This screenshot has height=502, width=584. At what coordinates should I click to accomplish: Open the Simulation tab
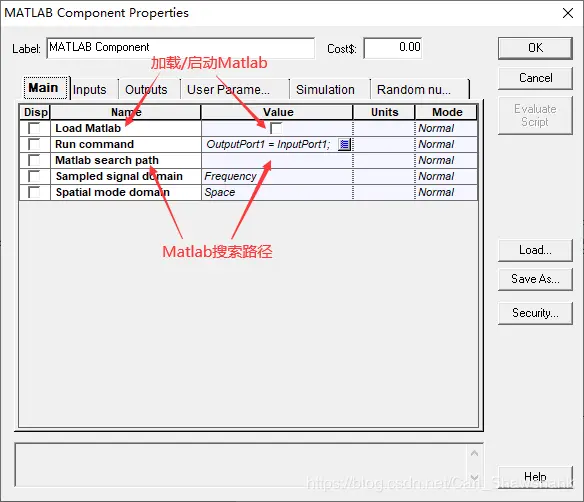(x=330, y=89)
